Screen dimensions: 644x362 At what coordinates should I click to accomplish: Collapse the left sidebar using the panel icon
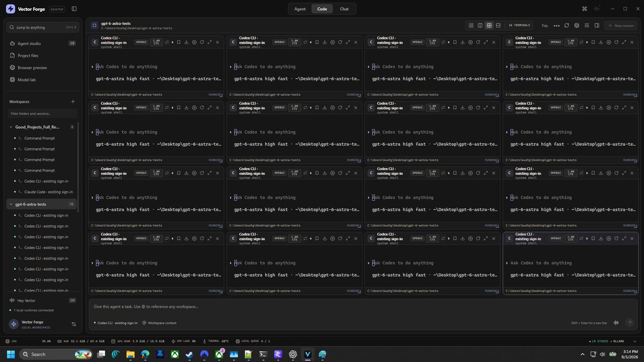74,9
